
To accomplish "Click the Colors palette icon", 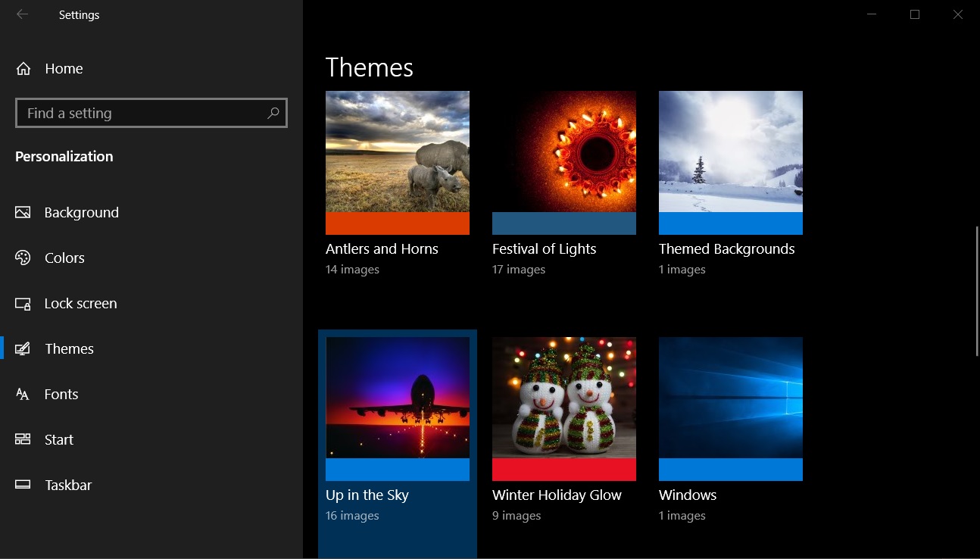I will (23, 258).
